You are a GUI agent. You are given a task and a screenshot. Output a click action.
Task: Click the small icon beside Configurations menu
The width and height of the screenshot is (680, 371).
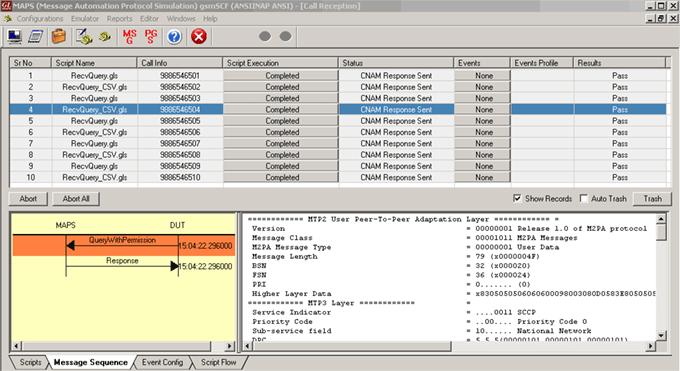pyautogui.click(x=7, y=19)
